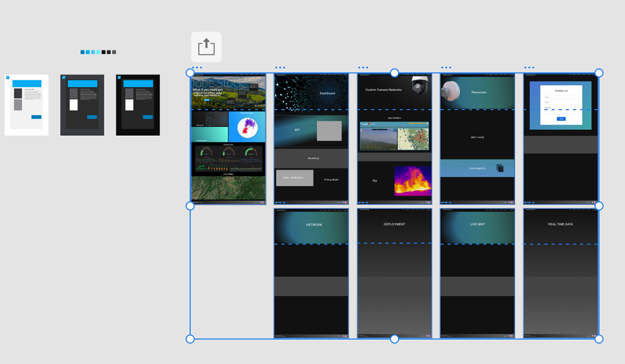625x364 pixels.
Task: Click the share/export icon
Action: 206,46
